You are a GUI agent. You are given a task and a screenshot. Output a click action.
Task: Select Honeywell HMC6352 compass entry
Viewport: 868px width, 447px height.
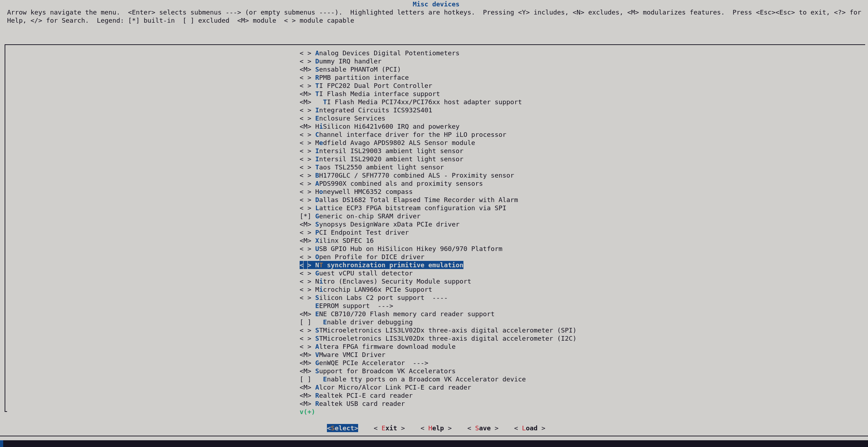point(356,192)
